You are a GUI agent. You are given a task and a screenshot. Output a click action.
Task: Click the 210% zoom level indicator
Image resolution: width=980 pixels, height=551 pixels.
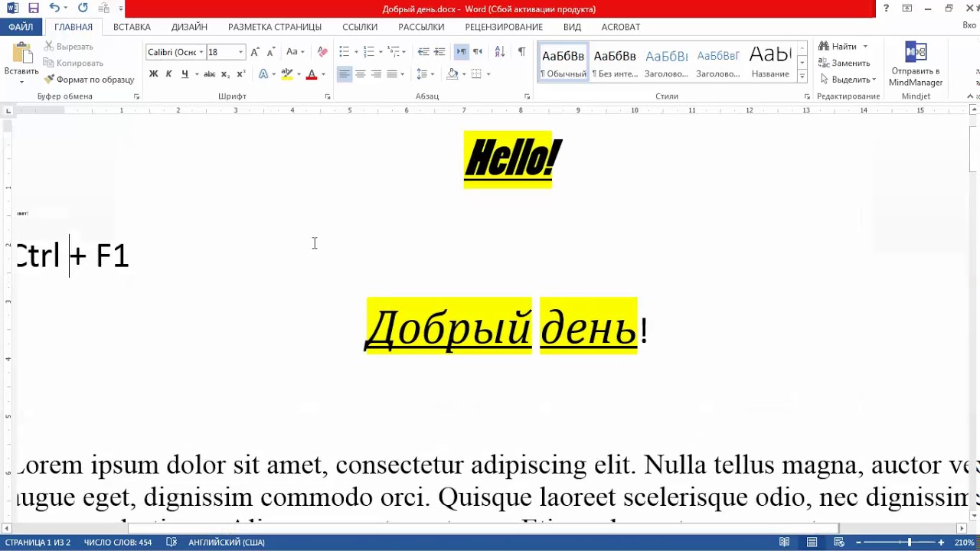(x=964, y=542)
